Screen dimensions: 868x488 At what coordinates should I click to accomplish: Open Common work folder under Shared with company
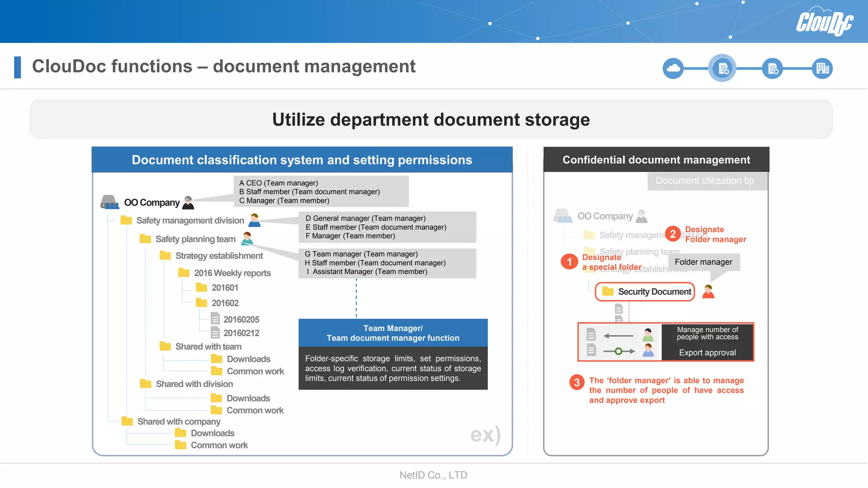click(x=211, y=445)
